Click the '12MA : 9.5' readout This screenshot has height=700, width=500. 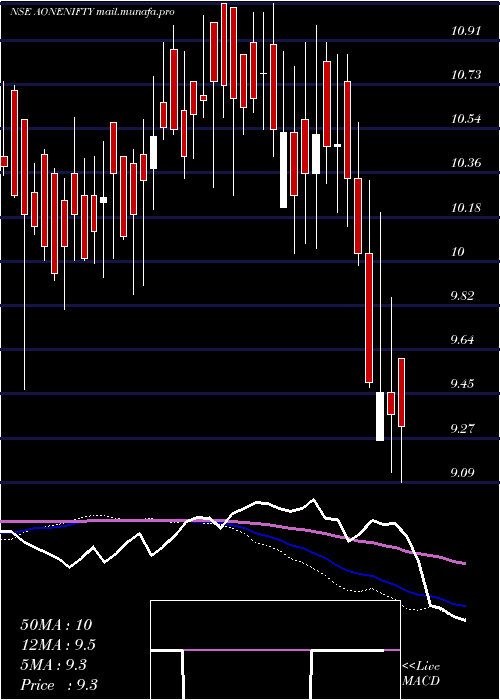point(58,645)
